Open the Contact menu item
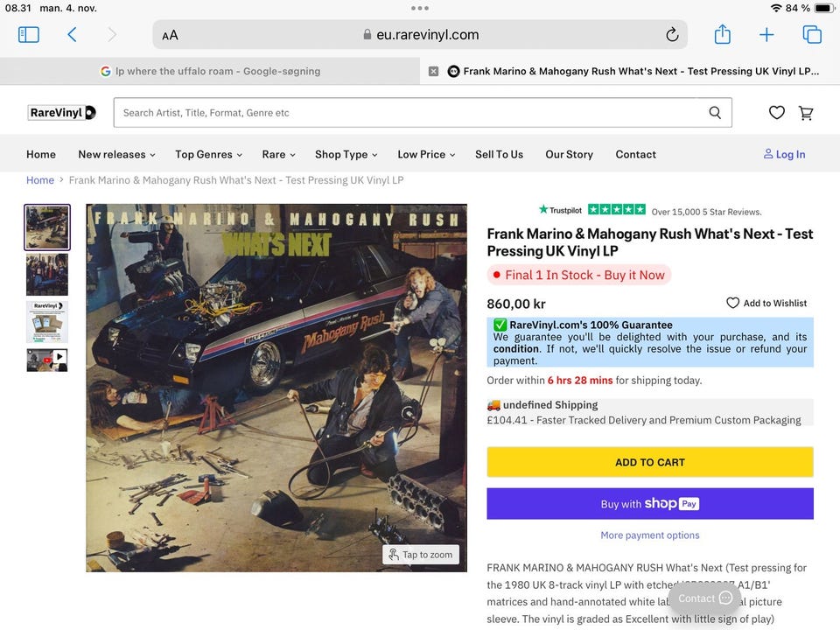This screenshot has width=840, height=630. (x=635, y=154)
